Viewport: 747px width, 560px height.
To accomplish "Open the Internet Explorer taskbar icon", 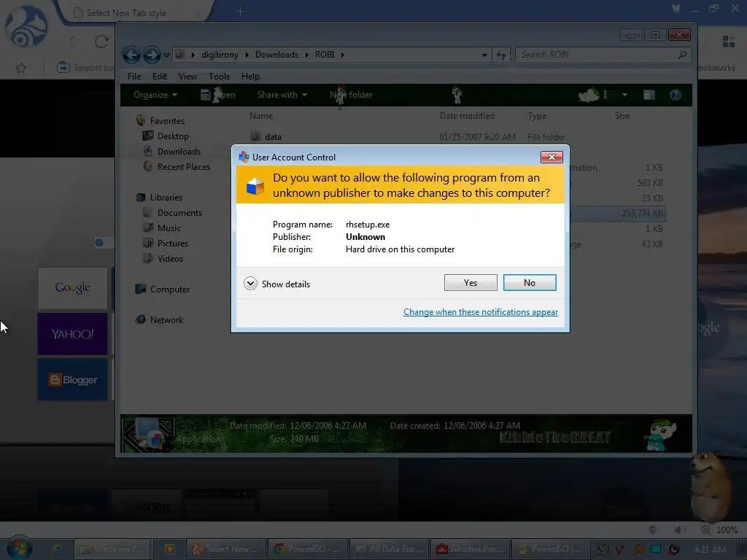I will [x=58, y=549].
